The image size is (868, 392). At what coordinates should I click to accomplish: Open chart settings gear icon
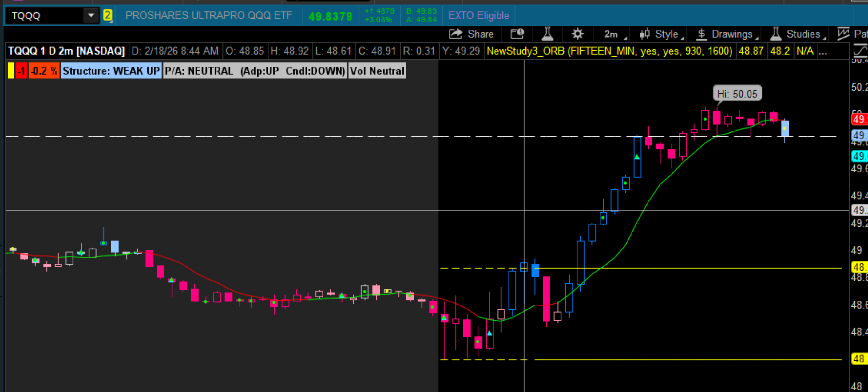(x=577, y=34)
